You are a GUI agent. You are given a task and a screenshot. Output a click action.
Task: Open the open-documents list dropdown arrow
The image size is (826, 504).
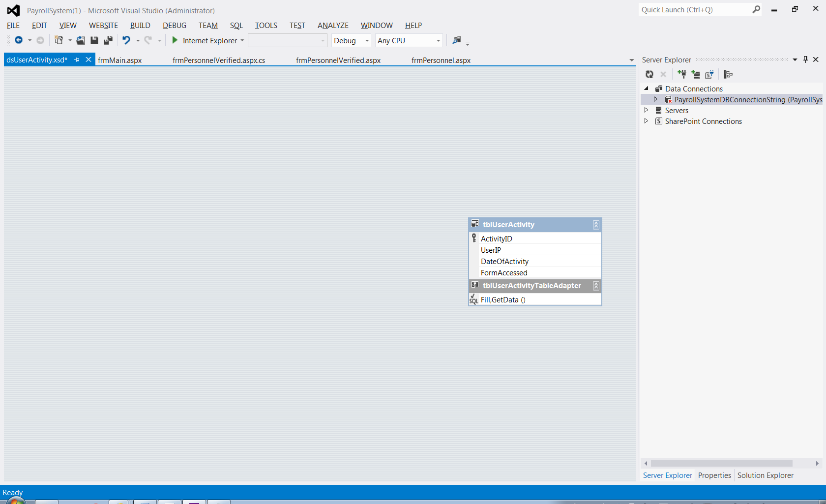pos(632,60)
